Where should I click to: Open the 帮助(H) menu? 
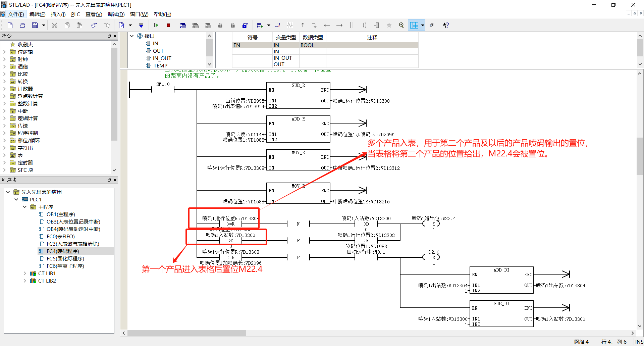click(x=162, y=14)
